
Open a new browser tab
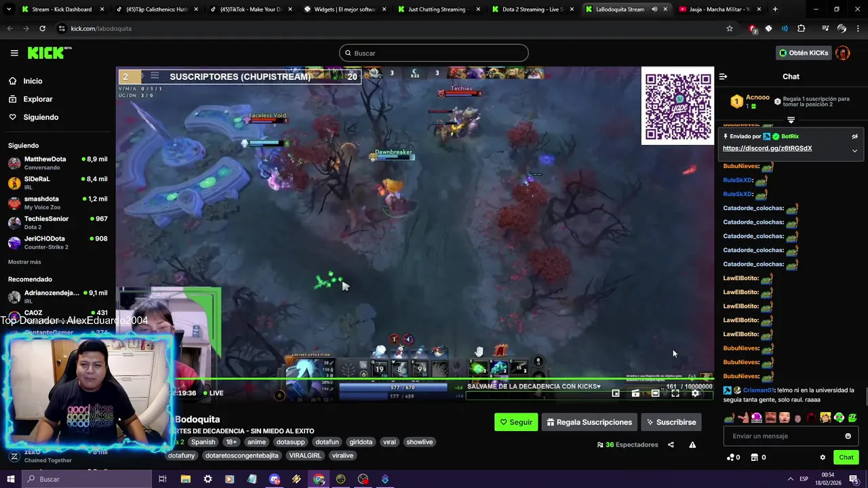coord(775,9)
